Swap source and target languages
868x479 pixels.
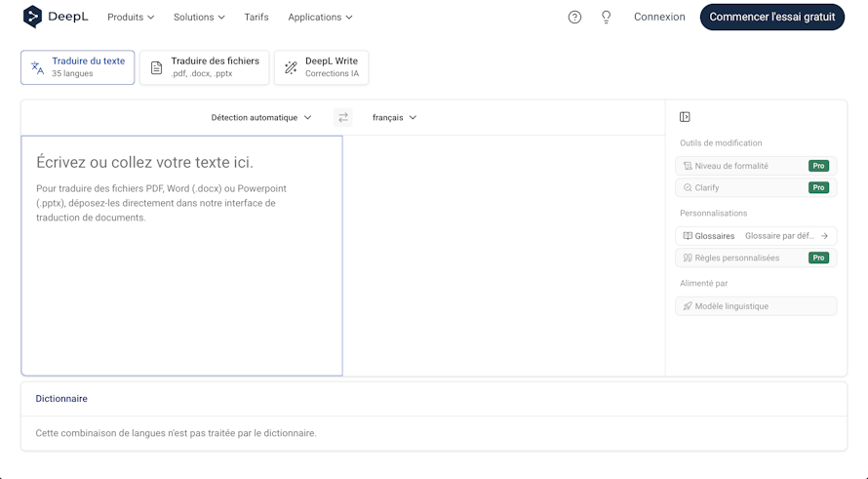[343, 117]
